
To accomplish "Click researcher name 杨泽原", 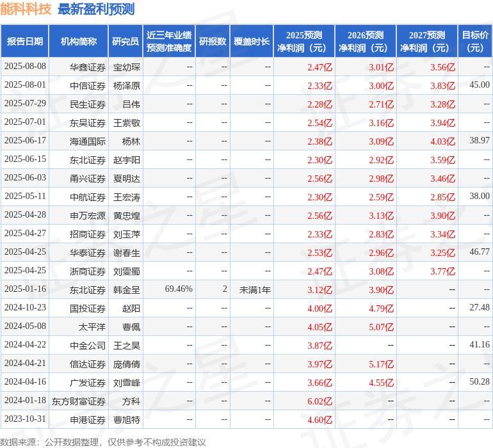I will tap(126, 86).
